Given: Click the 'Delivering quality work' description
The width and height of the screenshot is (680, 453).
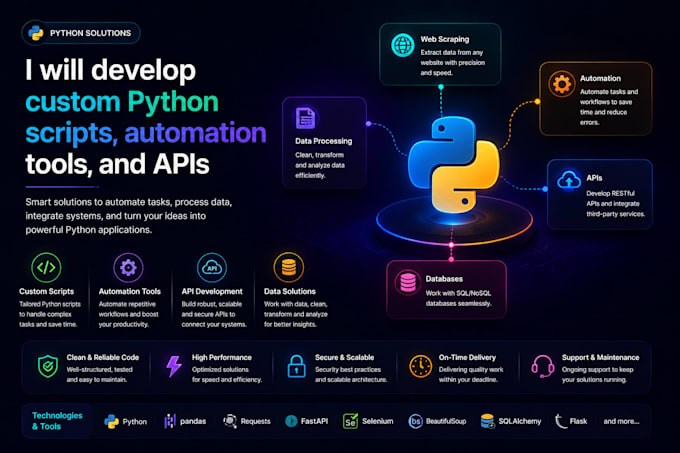Looking at the screenshot, I should click(x=471, y=375).
